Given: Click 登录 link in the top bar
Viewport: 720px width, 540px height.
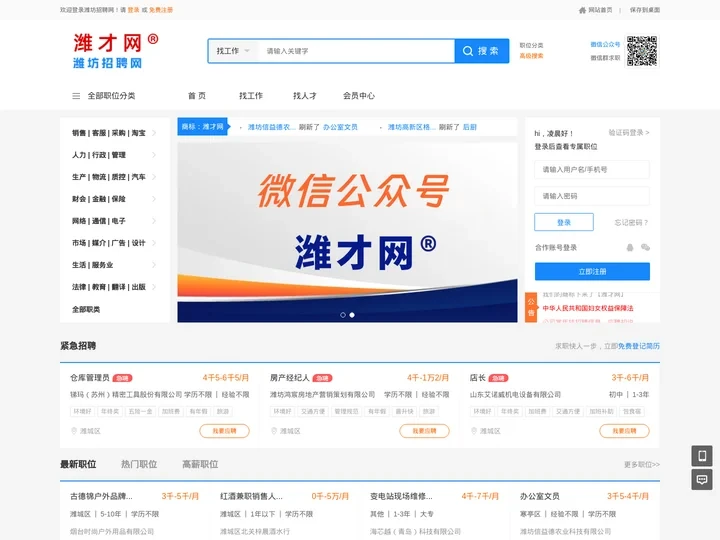Looking at the screenshot, I should [133, 10].
